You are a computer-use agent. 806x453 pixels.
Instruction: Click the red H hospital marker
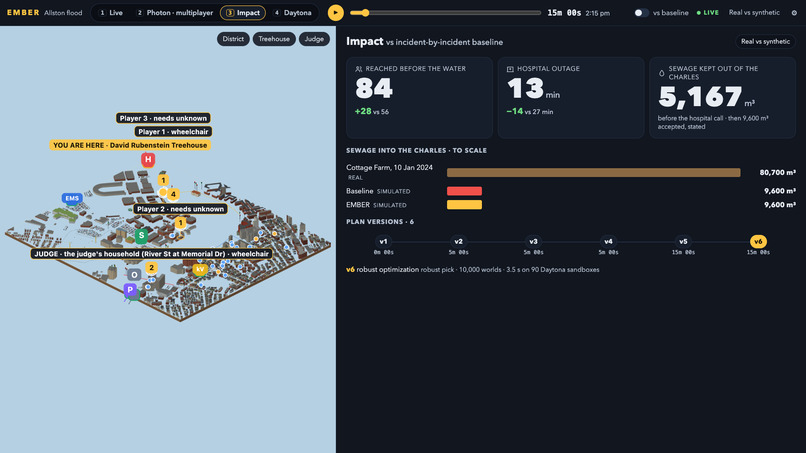pos(148,160)
